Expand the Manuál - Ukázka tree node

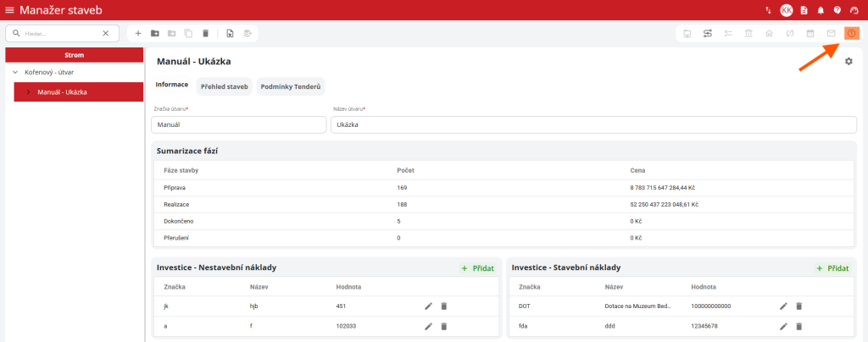point(29,91)
